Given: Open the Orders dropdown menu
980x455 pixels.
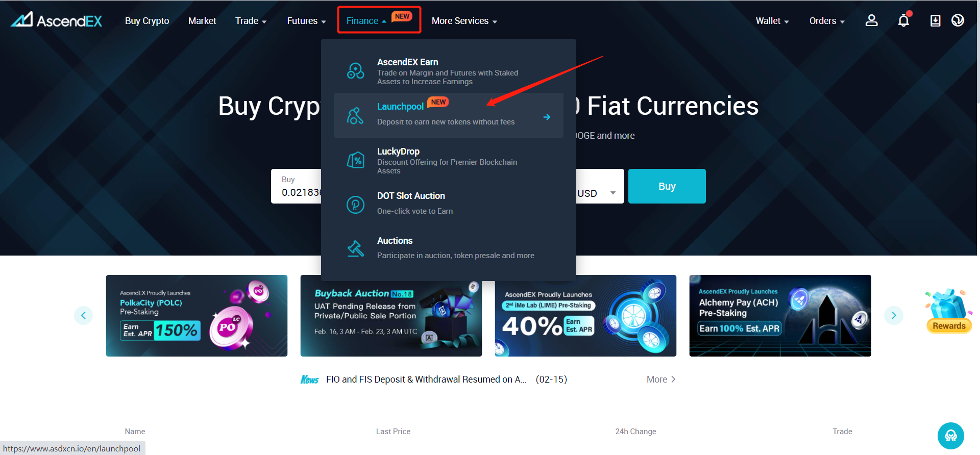Looking at the screenshot, I should coord(827,21).
